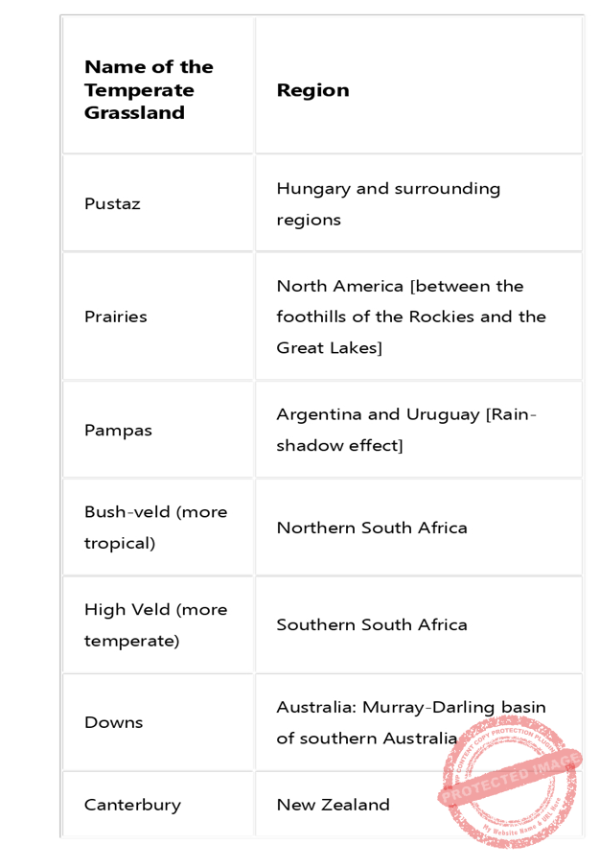The image size is (600, 868).
Task: Select the 'High Veld (more temperate)' cell
Action: click(x=155, y=624)
